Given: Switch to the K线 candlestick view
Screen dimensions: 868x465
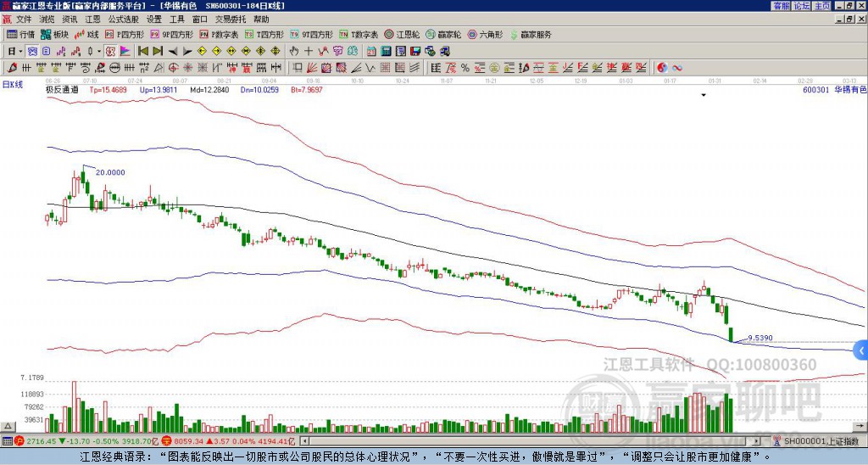Looking at the screenshot, I should [86, 34].
